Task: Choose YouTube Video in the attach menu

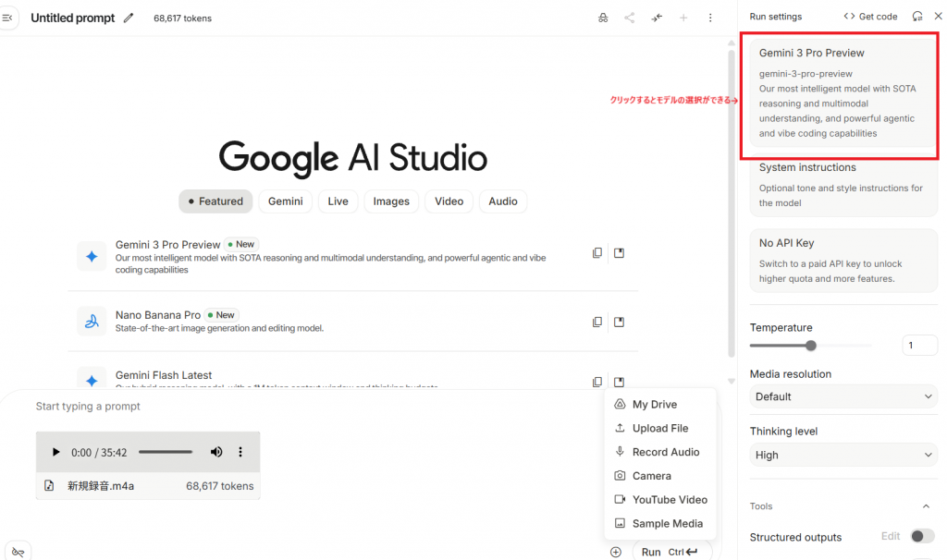Action: click(x=669, y=500)
